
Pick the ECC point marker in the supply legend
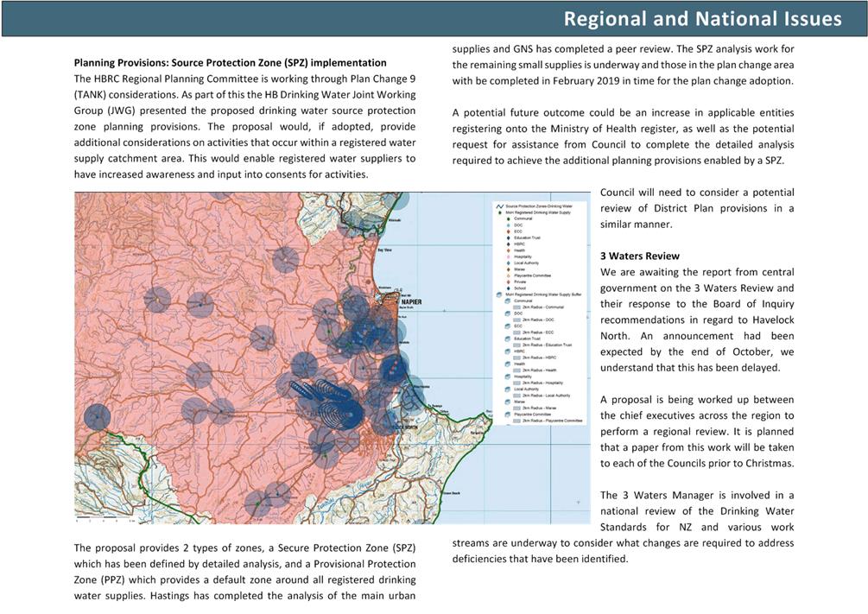508,231
